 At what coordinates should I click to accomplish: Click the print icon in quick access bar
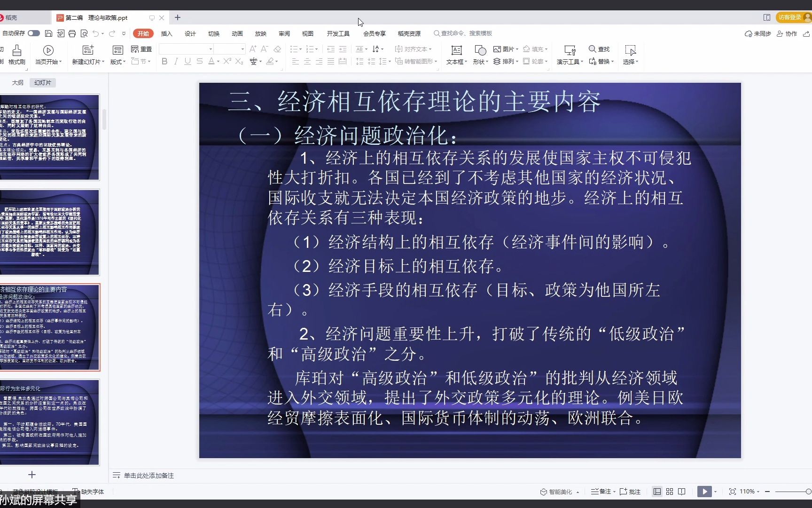tap(72, 33)
